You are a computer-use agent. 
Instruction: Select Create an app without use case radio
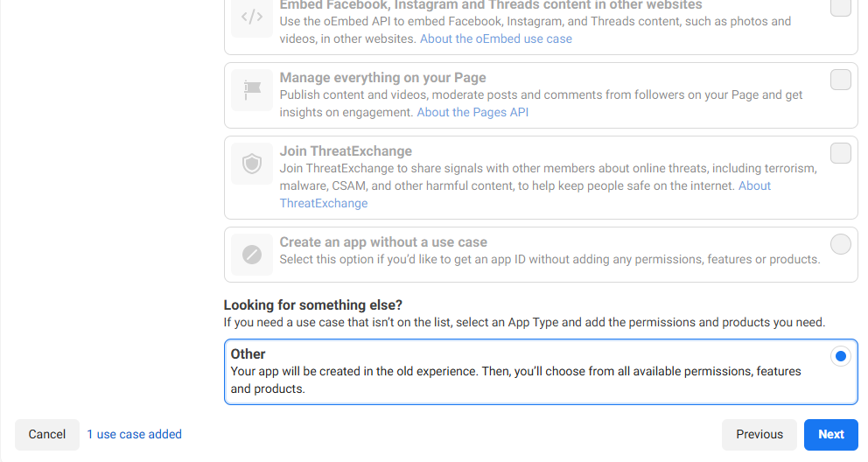point(840,244)
